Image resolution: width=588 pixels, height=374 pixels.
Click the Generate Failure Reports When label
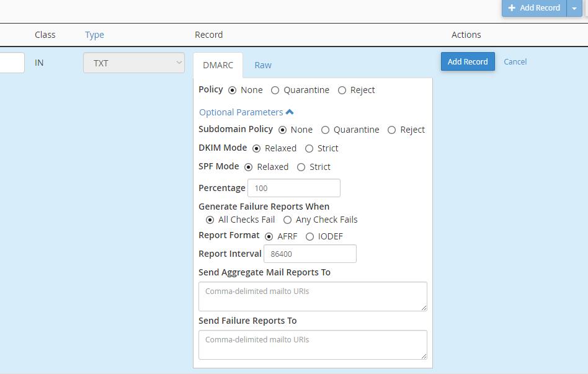(x=264, y=207)
